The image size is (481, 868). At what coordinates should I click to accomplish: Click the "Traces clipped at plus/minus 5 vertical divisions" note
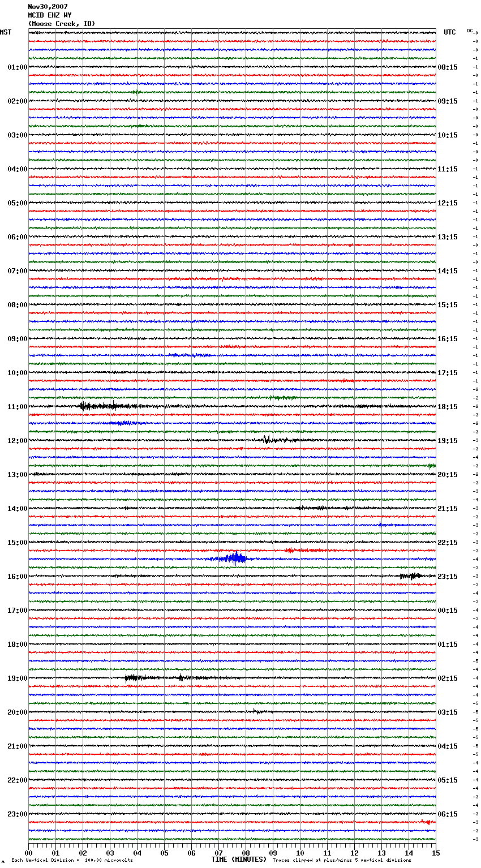342,860
